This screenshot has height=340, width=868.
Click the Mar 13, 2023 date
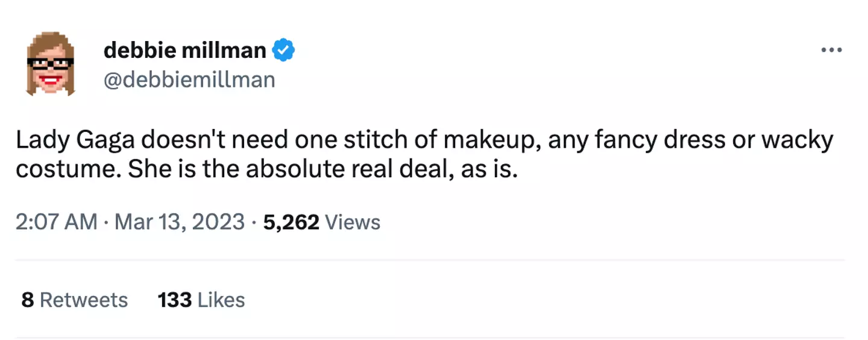click(180, 222)
